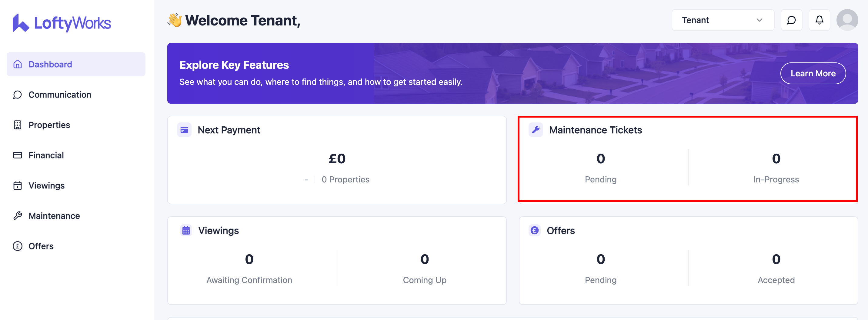Image resolution: width=868 pixels, height=320 pixels.
Task: Expand the Tenant role dropdown
Action: pyautogui.click(x=723, y=20)
